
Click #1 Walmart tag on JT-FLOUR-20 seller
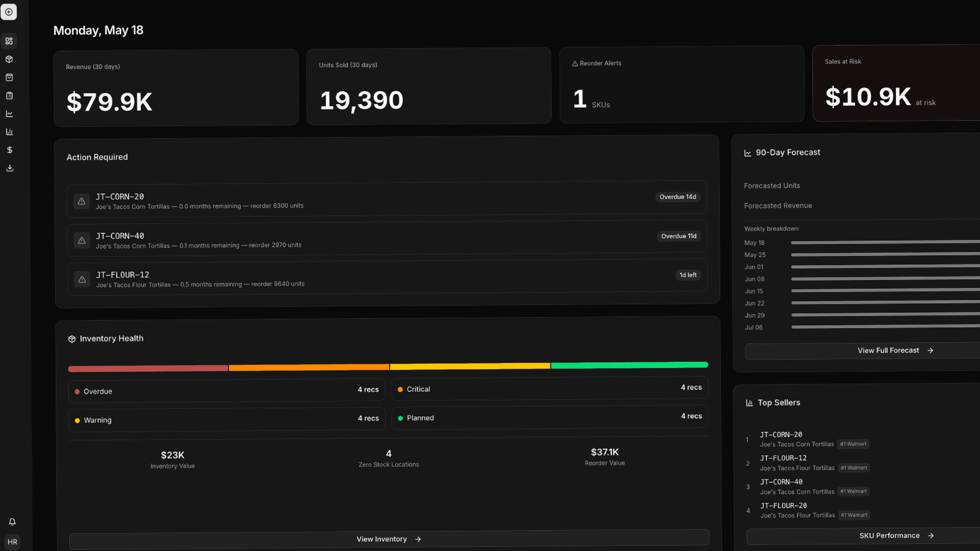click(854, 515)
